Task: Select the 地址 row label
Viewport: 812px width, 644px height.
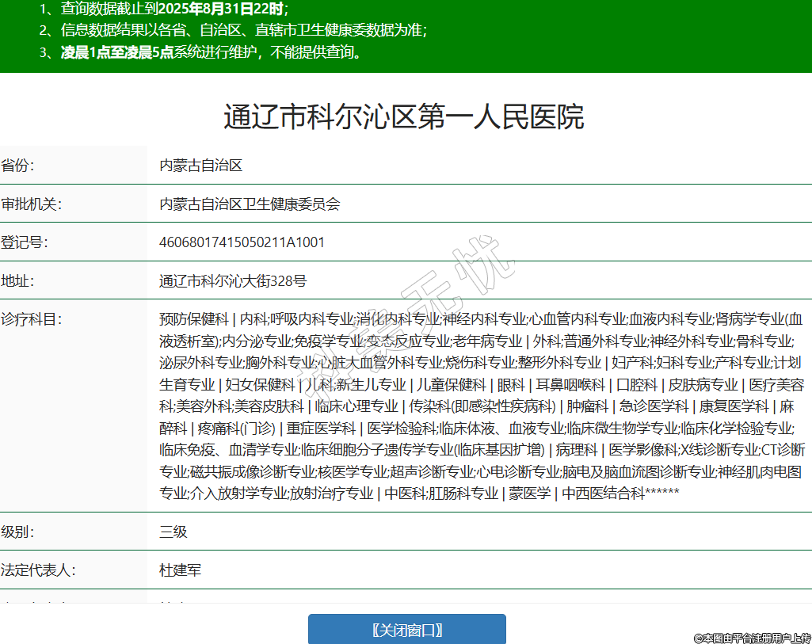Action: tap(18, 281)
